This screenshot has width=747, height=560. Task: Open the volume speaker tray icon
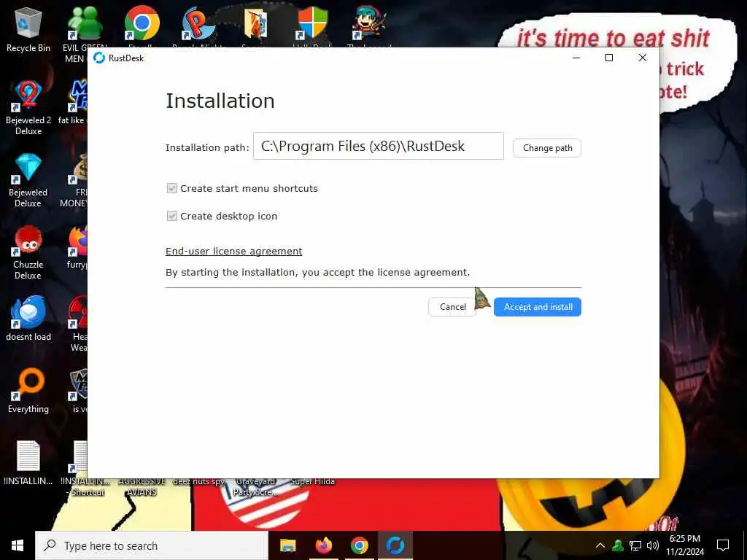pos(653,545)
